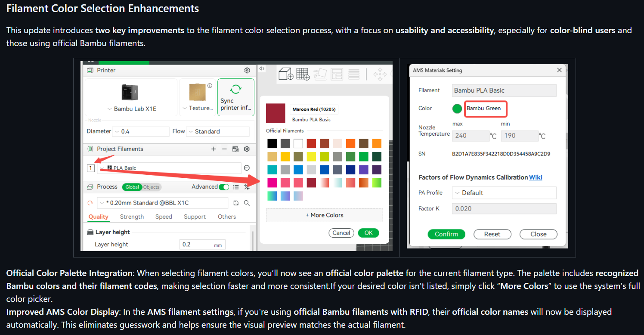Click the Split to objects toolbar icon

coord(354,74)
